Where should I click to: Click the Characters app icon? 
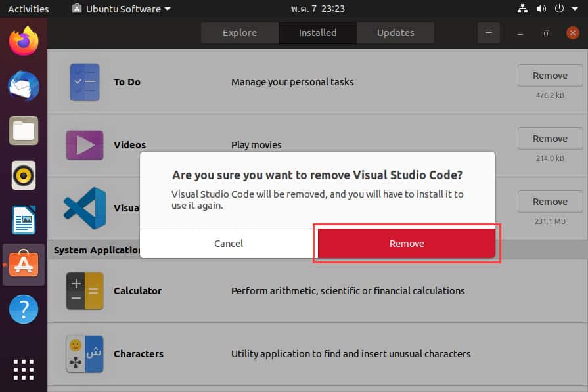(85, 354)
